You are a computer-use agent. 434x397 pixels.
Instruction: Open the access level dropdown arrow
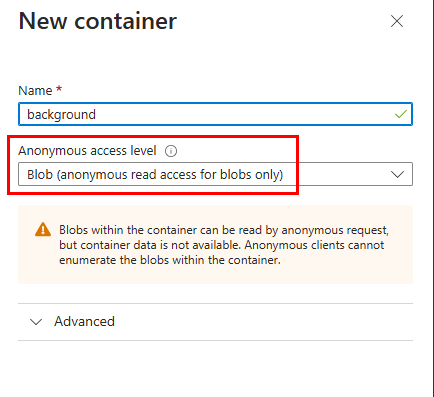(397, 174)
